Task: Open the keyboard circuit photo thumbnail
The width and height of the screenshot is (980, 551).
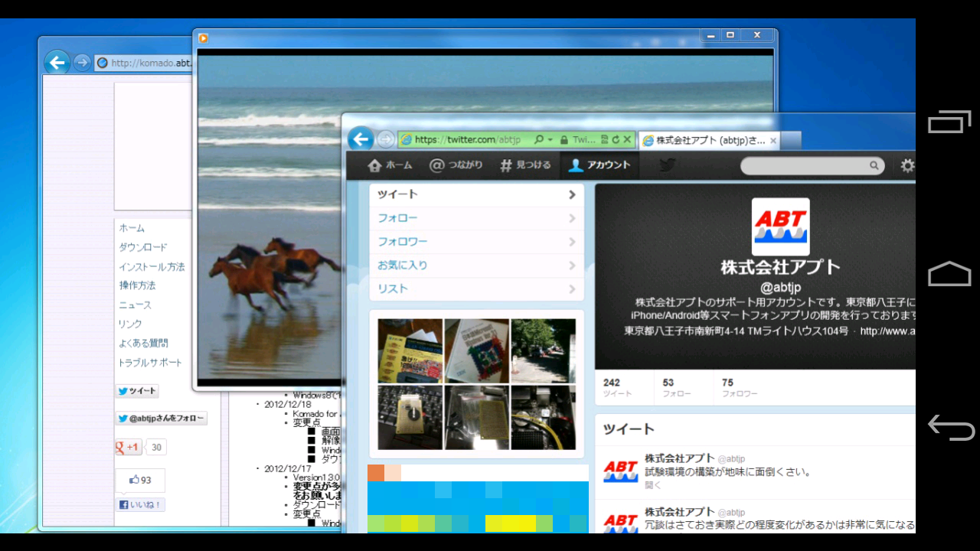Action: tap(410, 417)
